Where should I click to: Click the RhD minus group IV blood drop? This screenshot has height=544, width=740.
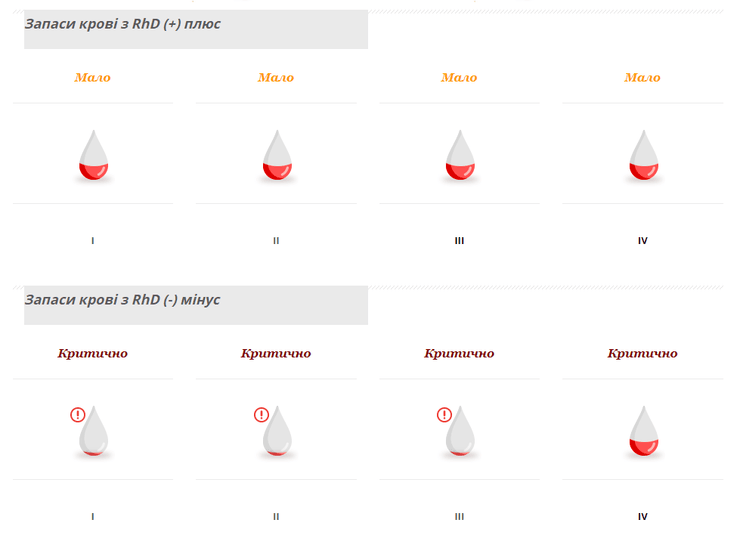643,432
